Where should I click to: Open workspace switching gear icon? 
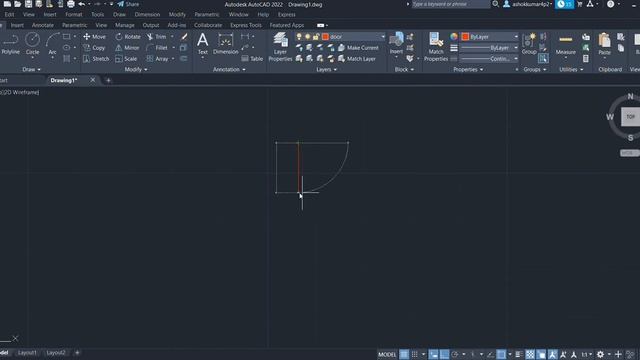click(x=600, y=354)
